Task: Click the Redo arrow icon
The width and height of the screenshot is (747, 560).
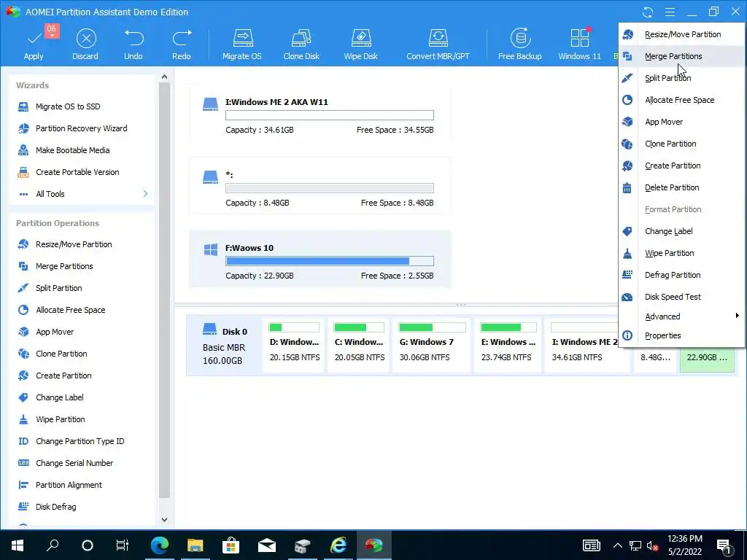Action: coord(182,39)
